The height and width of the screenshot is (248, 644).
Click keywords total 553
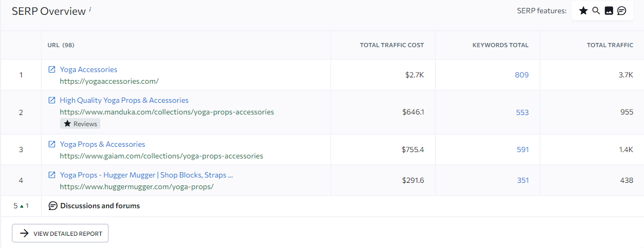522,112
